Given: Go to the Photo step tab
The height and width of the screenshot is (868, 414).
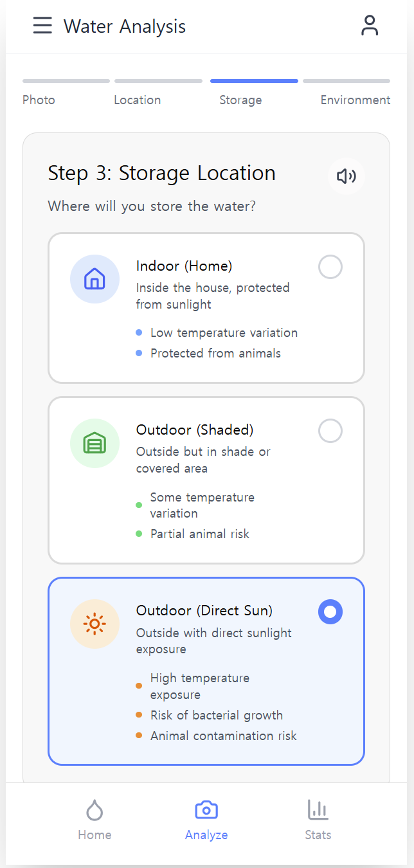Looking at the screenshot, I should pyautogui.click(x=39, y=100).
